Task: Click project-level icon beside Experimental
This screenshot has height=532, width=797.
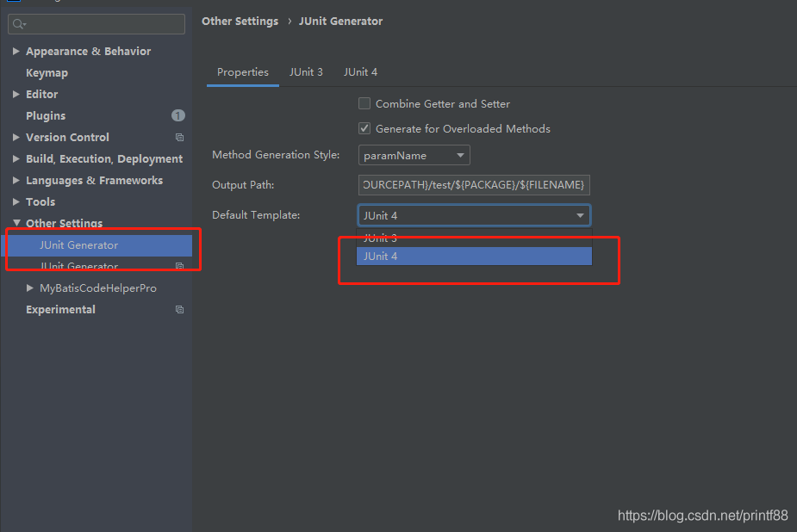Action: [x=179, y=310]
